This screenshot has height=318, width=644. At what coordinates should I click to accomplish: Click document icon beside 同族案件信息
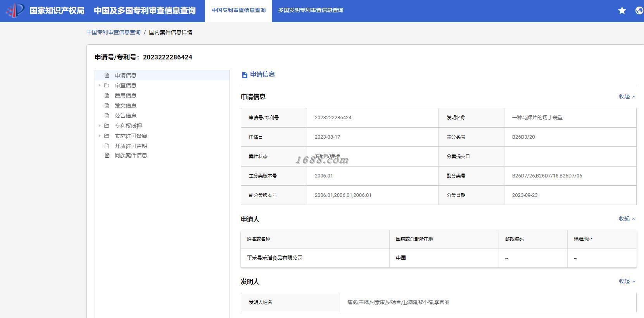pyautogui.click(x=107, y=155)
